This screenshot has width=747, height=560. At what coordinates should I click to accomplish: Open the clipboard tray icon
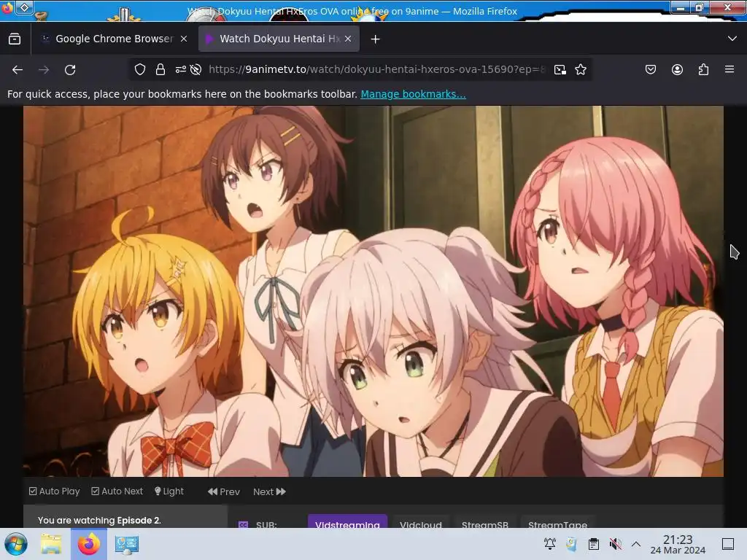593,543
